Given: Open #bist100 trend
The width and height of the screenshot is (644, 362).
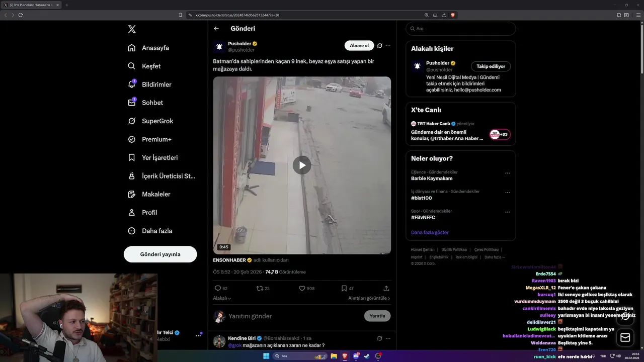Looking at the screenshot, I should tap(422, 198).
